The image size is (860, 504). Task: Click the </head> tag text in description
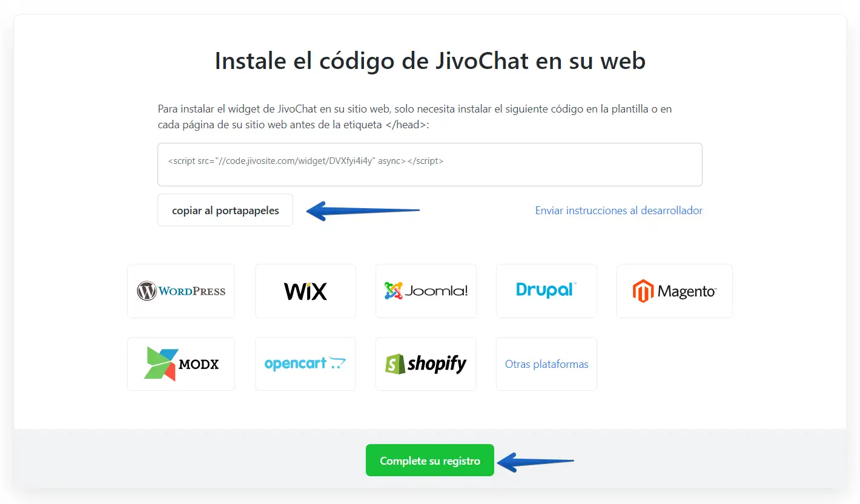[406, 125]
